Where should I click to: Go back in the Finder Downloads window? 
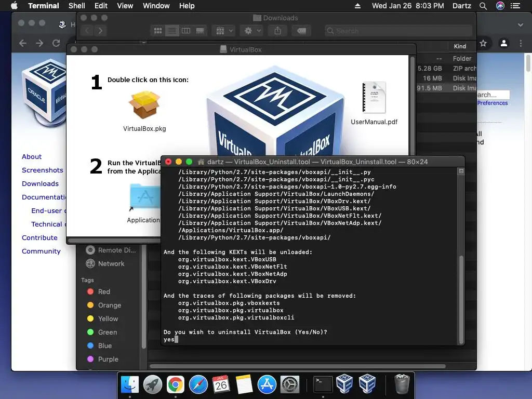coord(87,31)
